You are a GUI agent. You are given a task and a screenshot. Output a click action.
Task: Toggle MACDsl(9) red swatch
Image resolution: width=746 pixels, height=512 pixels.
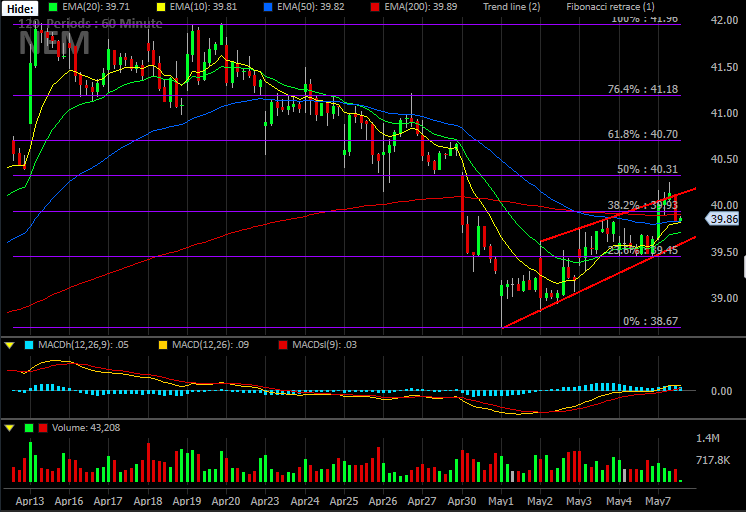pos(283,345)
